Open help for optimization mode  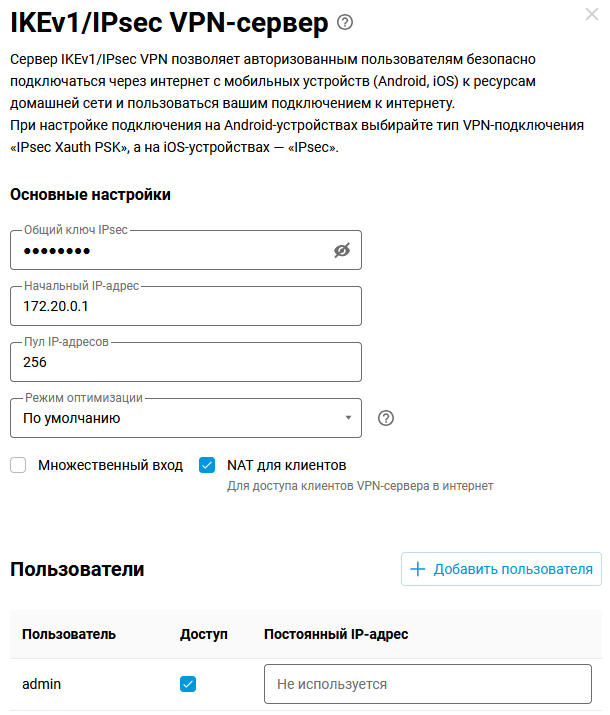click(386, 418)
